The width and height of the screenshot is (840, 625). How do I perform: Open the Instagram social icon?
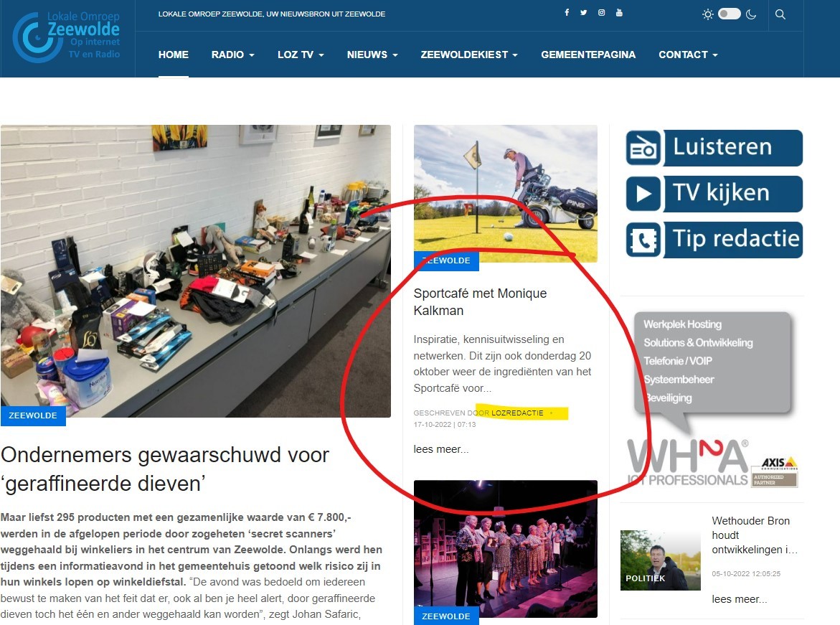(602, 13)
